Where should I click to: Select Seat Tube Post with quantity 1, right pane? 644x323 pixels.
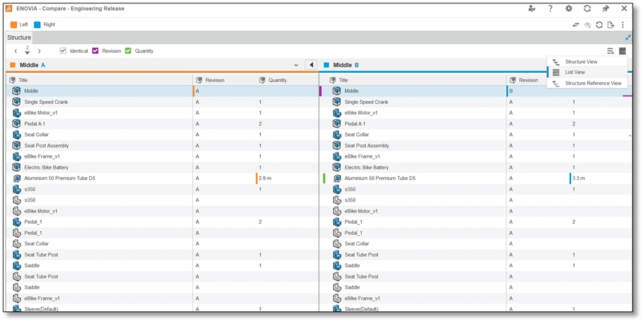(476, 254)
